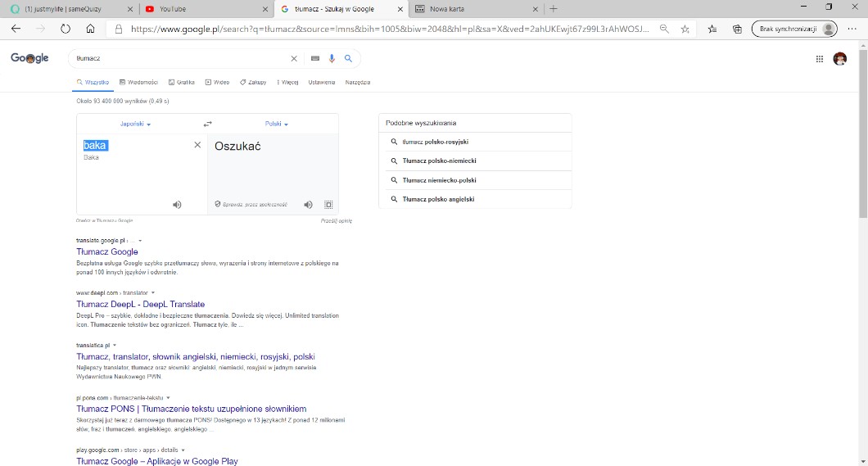Listen to the Oszukać translation audio
This screenshot has height=466, width=868.
tap(309, 205)
